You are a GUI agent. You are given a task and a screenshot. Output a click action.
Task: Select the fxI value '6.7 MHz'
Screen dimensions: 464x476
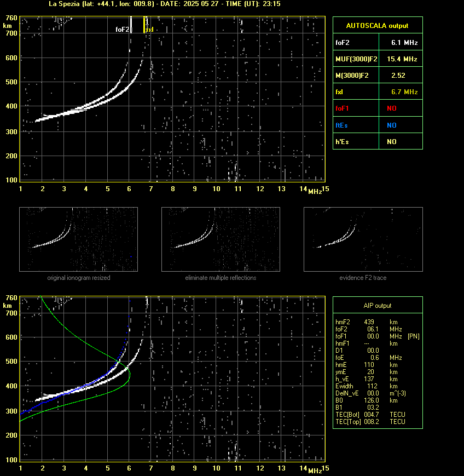(x=404, y=91)
